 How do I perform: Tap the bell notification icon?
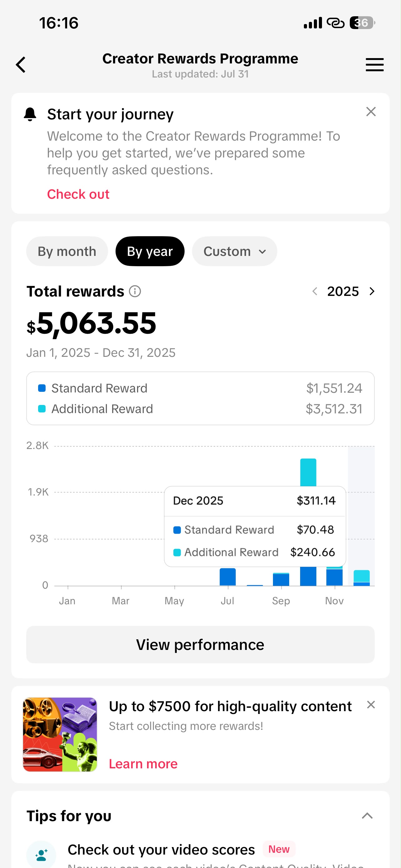pos(30,114)
